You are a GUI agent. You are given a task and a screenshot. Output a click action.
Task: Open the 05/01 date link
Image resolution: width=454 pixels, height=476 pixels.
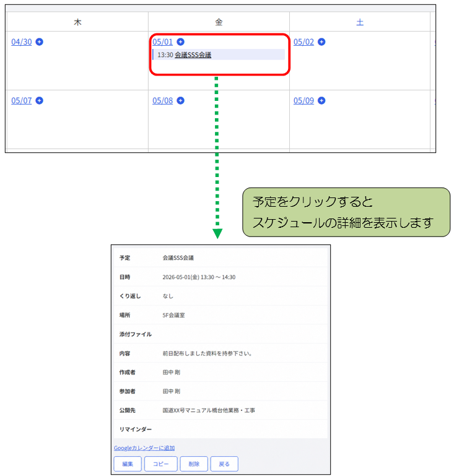pyautogui.click(x=162, y=42)
